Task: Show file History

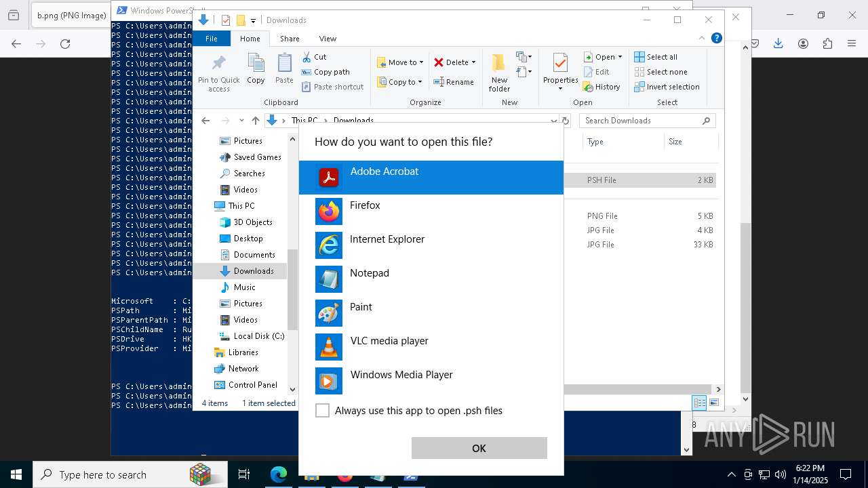Action: (x=601, y=87)
